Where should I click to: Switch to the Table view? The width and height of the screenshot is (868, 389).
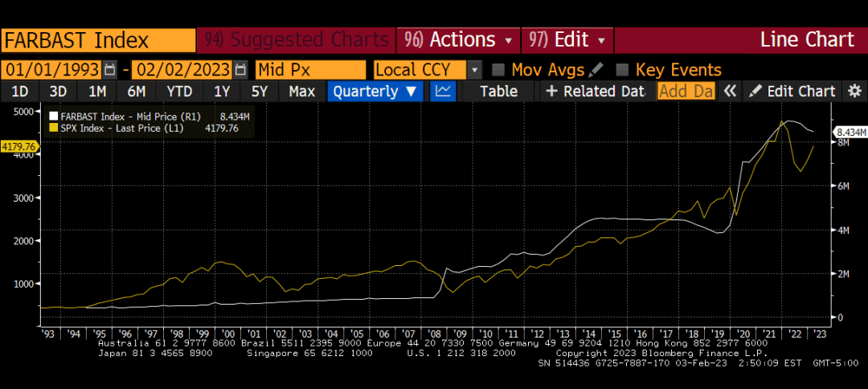pyautogui.click(x=498, y=91)
